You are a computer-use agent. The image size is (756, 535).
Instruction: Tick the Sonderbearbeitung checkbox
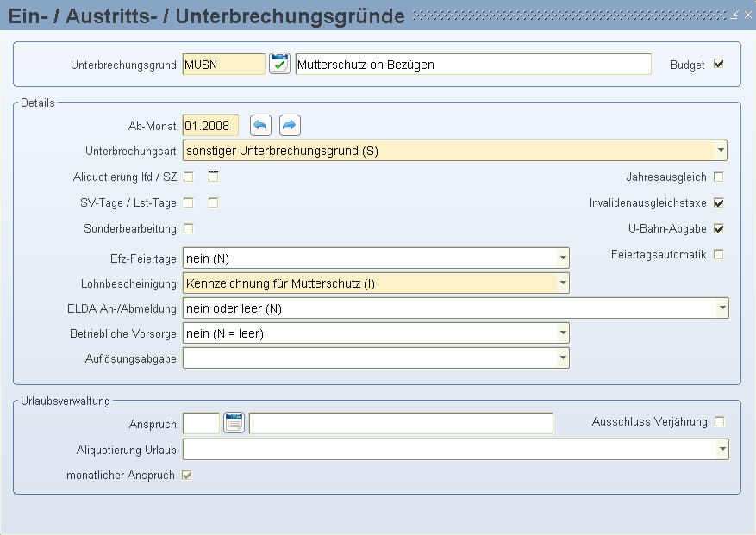coord(189,228)
